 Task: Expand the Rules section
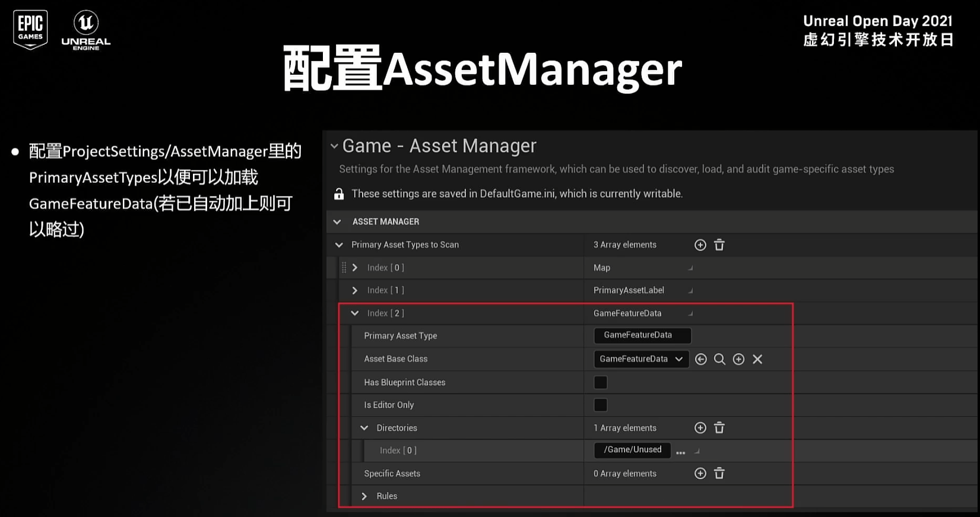pos(364,496)
